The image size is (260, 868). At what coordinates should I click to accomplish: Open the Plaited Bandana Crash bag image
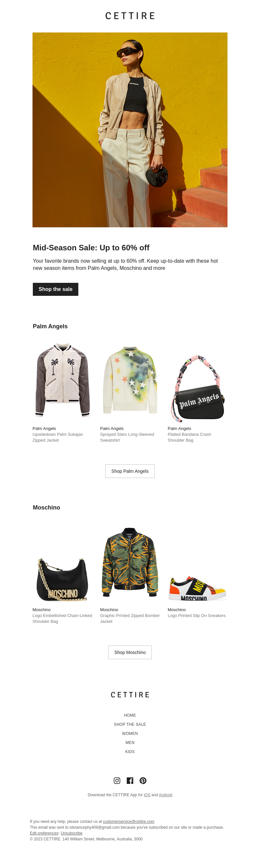[x=198, y=387]
